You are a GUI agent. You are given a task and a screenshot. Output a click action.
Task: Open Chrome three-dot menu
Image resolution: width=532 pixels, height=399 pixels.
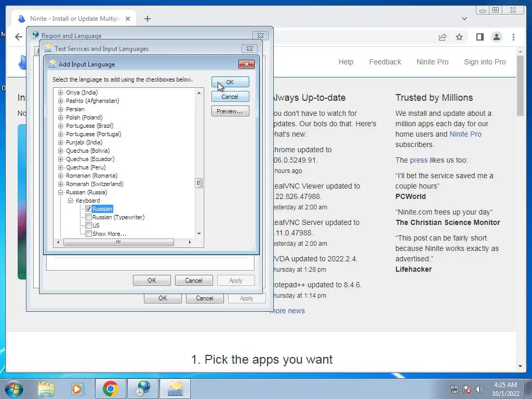513,37
